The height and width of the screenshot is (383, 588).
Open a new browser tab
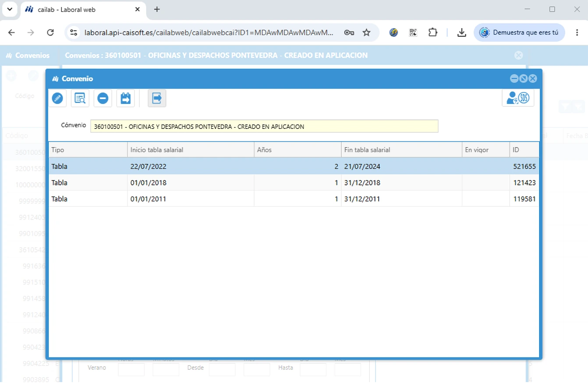click(x=157, y=9)
